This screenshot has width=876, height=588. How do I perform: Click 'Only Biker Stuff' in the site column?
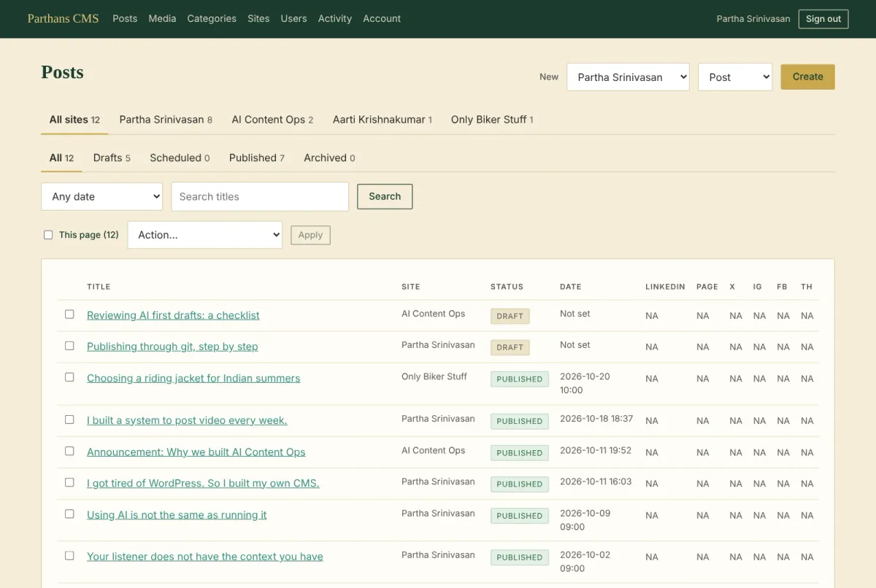[434, 376]
